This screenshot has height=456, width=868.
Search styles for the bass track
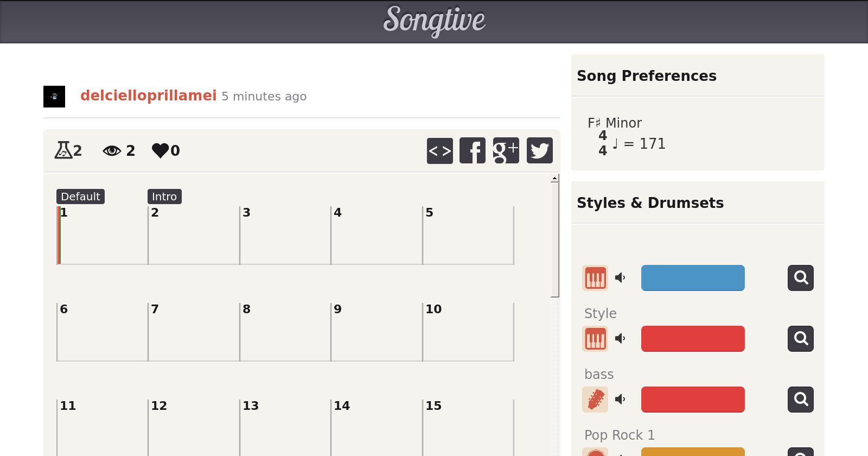click(800, 339)
